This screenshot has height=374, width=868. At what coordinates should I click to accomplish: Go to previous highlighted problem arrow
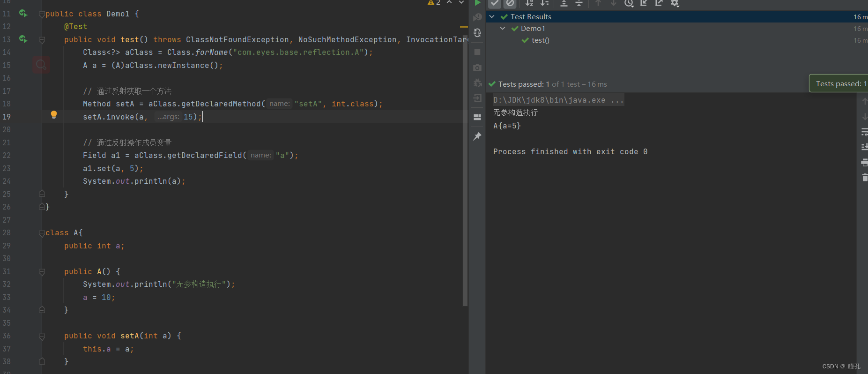[449, 3]
